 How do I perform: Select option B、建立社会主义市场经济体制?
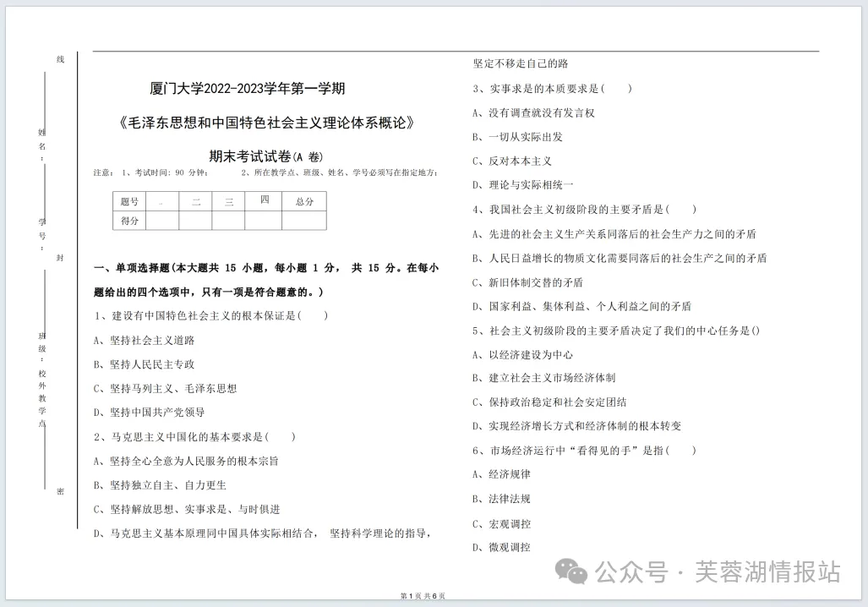tap(544, 378)
